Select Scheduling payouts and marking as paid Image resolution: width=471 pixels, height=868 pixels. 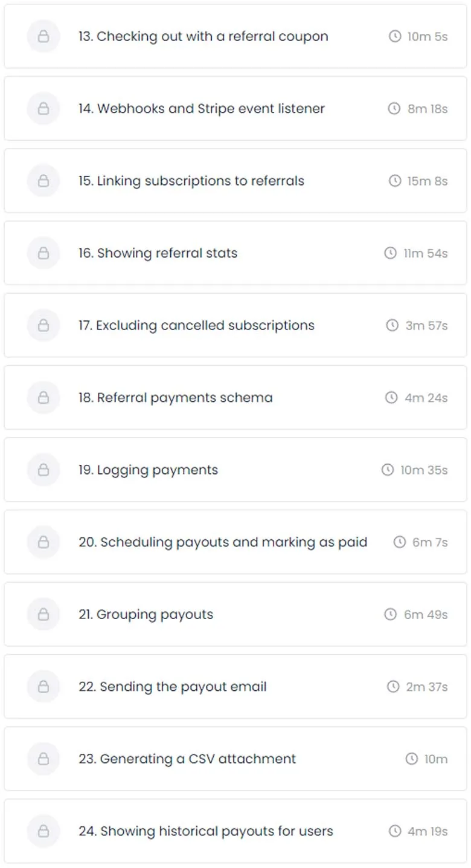point(235,542)
